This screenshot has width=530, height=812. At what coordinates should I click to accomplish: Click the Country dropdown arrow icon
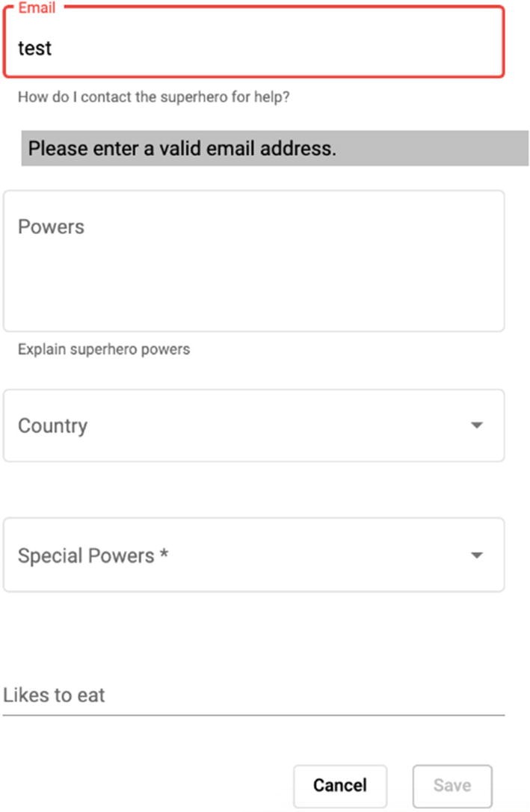[x=477, y=425]
